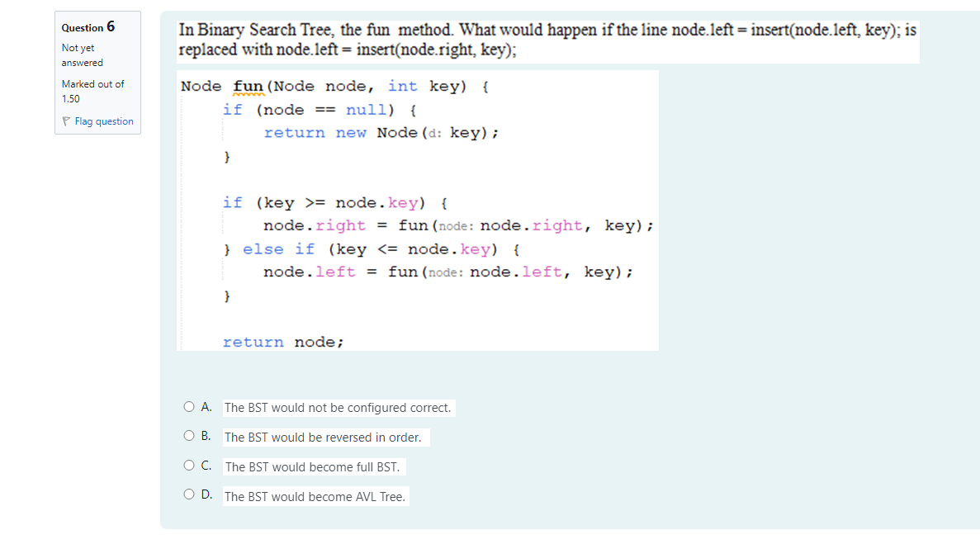This screenshot has width=980, height=544.
Task: Click the flag icon beside Flag question
Action: coord(65,121)
